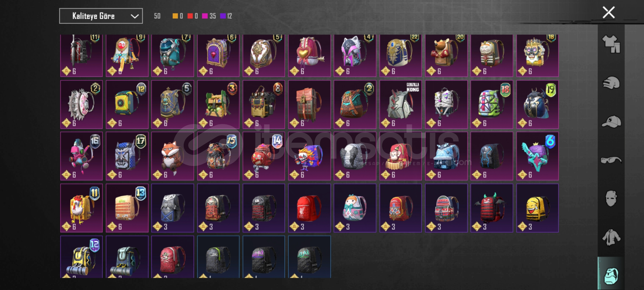Select the jacket category icon

pyautogui.click(x=611, y=237)
